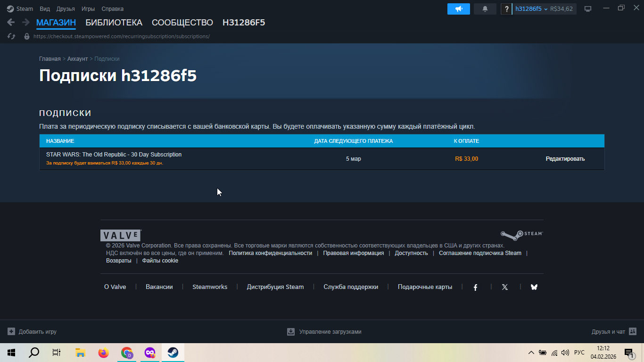Open Firefox from the taskbar
644x362 pixels.
click(x=103, y=353)
